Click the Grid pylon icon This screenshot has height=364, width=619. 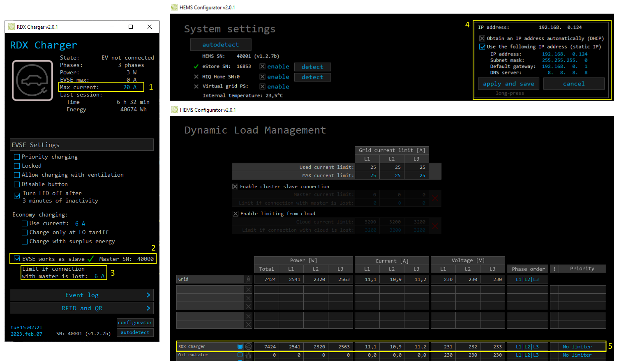pos(248,279)
